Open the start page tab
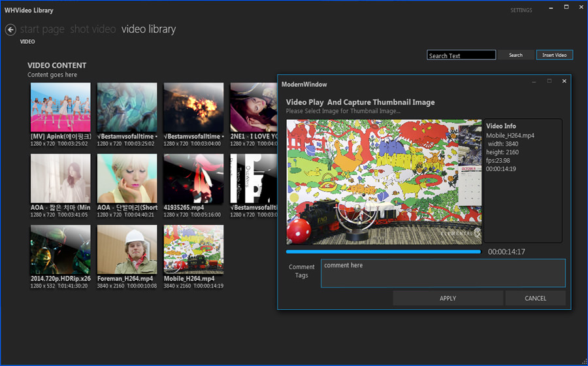The height and width of the screenshot is (366, 588). 42,29
